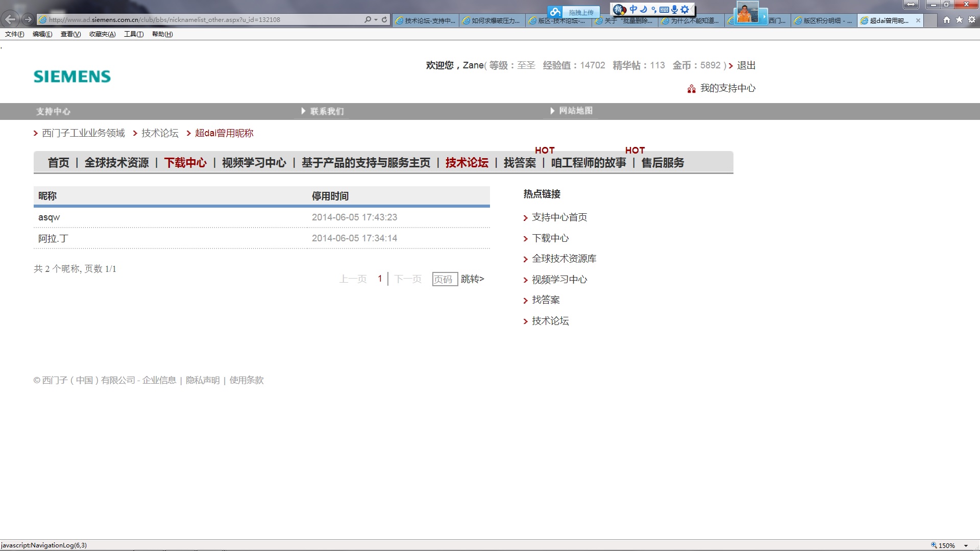Click the address bar search magnifier icon
The width and height of the screenshot is (980, 551).
click(367, 19)
